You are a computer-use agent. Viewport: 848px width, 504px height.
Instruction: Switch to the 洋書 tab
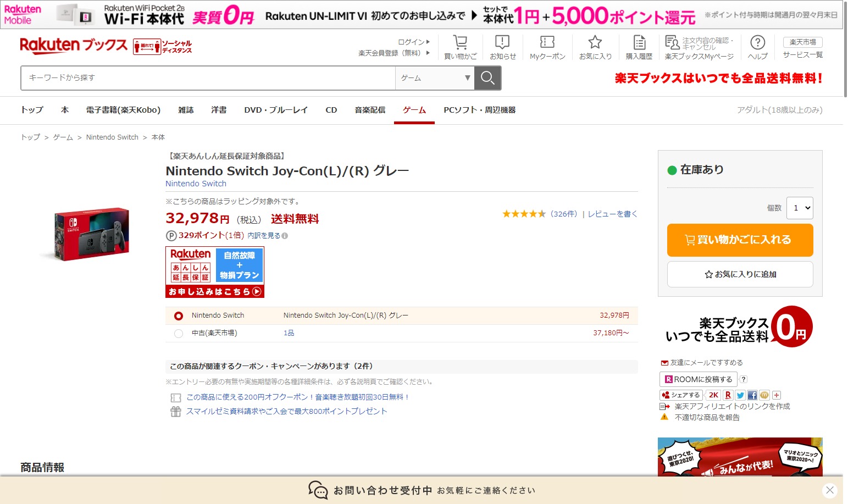pos(219,110)
